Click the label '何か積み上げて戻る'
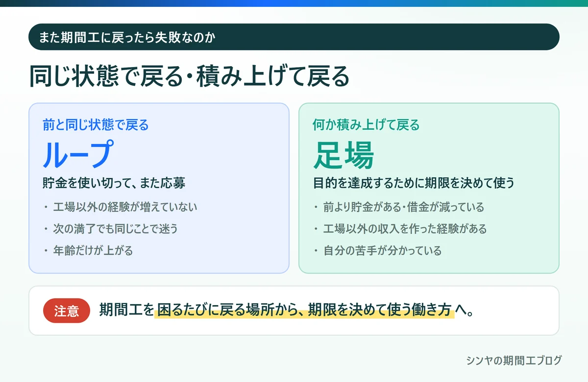Viewport: 588px width, 382px height. (366, 125)
